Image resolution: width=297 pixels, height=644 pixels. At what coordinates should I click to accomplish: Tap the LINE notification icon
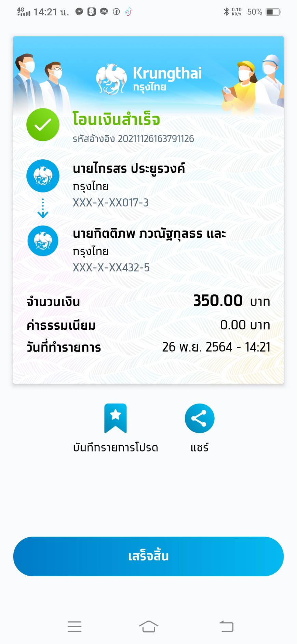coord(104,12)
